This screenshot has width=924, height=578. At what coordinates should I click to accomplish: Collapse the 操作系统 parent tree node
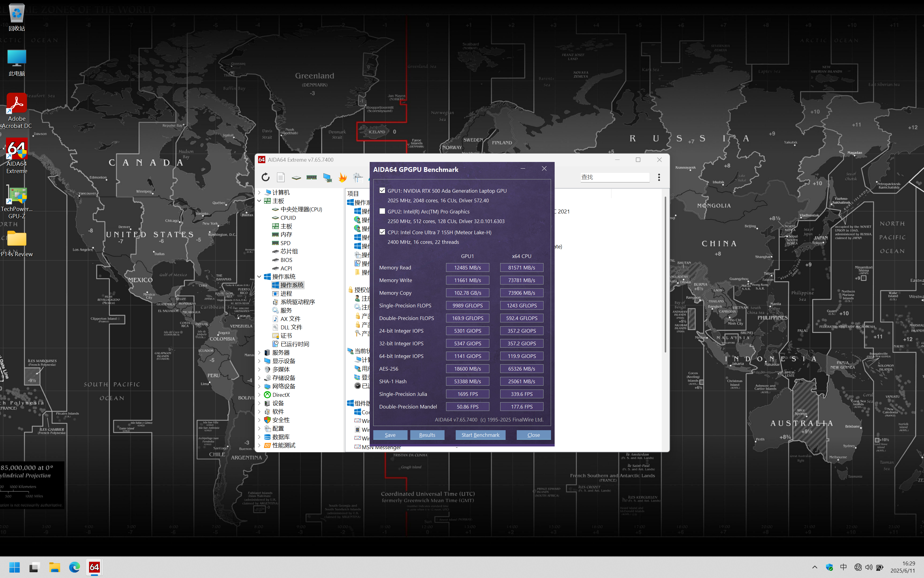[259, 276]
